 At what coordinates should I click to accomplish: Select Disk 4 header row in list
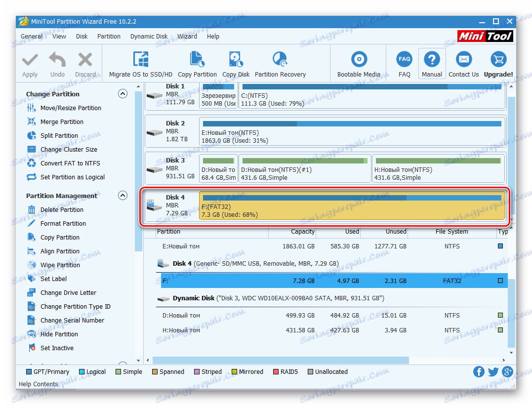point(332,264)
